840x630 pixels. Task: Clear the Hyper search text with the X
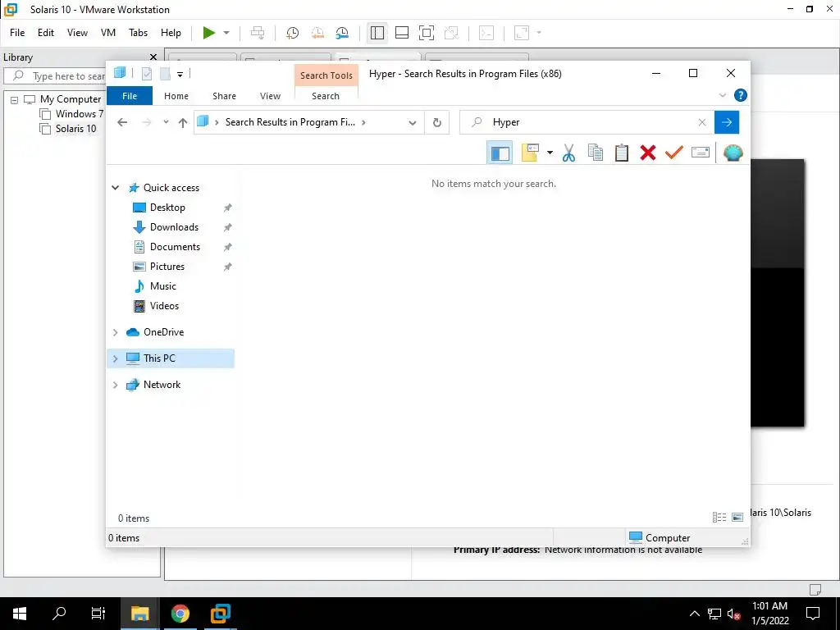(702, 123)
